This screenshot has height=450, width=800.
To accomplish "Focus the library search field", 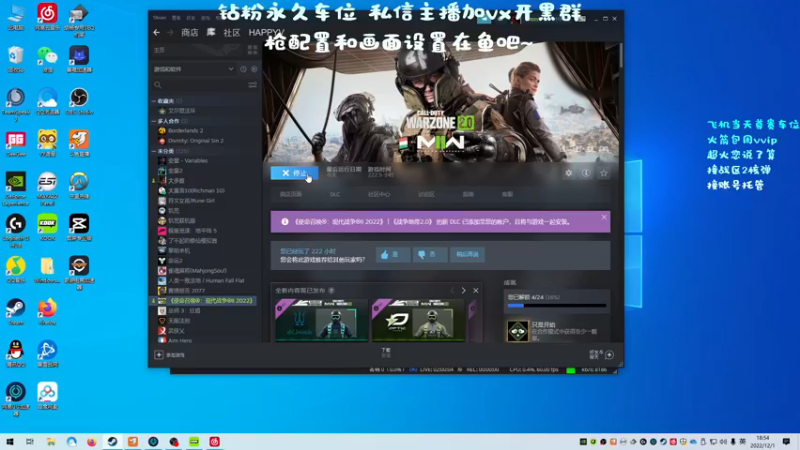I will 199,85.
